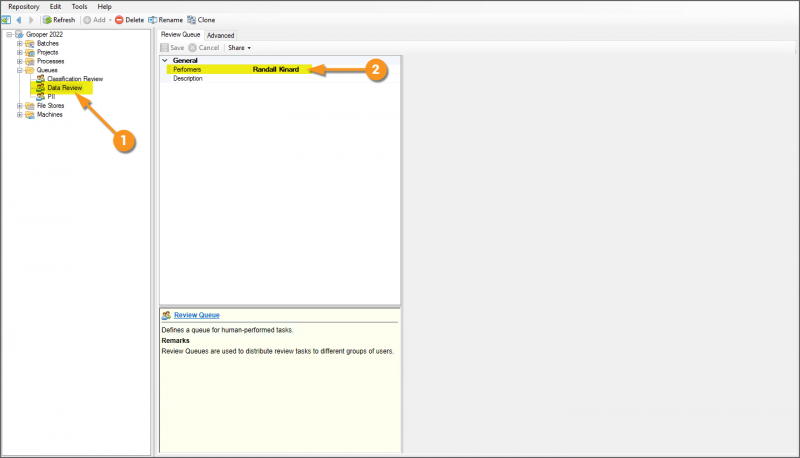800x458 pixels.
Task: Select the Projects tree node
Action: point(47,52)
